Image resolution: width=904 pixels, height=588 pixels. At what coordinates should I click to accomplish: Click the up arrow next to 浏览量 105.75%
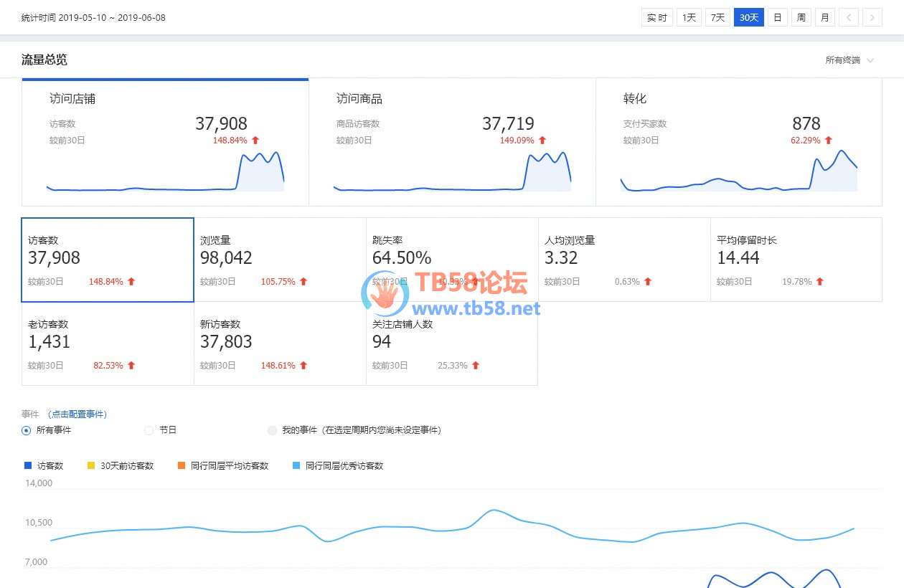point(303,282)
